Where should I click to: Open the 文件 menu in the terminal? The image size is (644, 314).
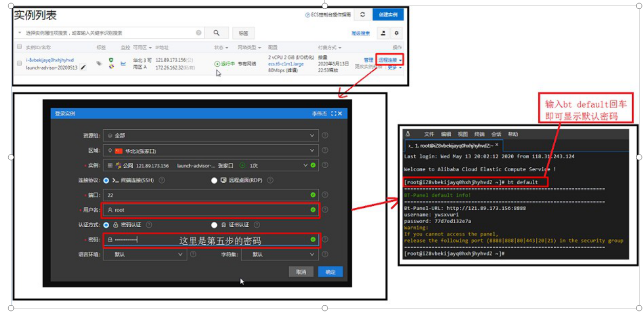[x=429, y=134]
